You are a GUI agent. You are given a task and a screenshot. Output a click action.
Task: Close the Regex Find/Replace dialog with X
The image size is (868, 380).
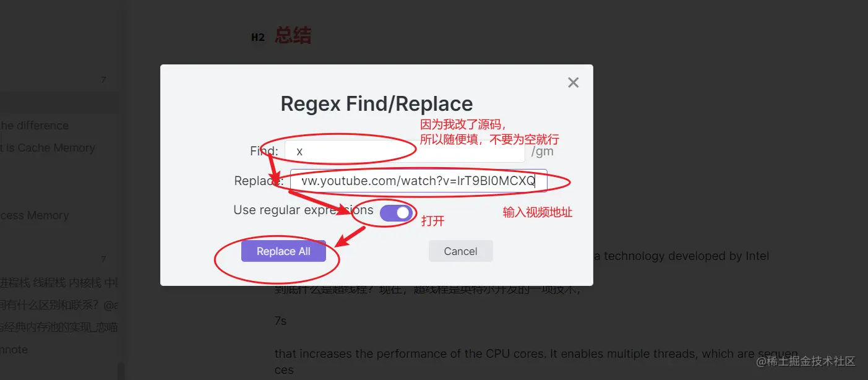click(x=573, y=82)
